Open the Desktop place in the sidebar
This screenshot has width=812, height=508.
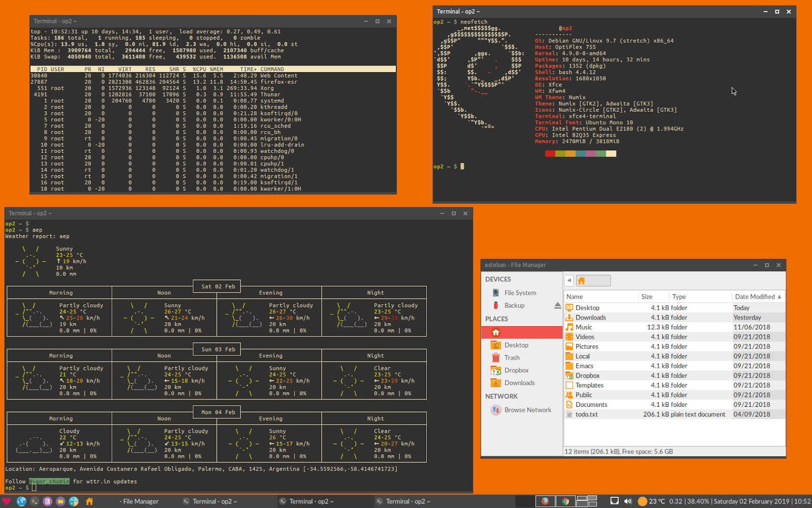point(516,344)
